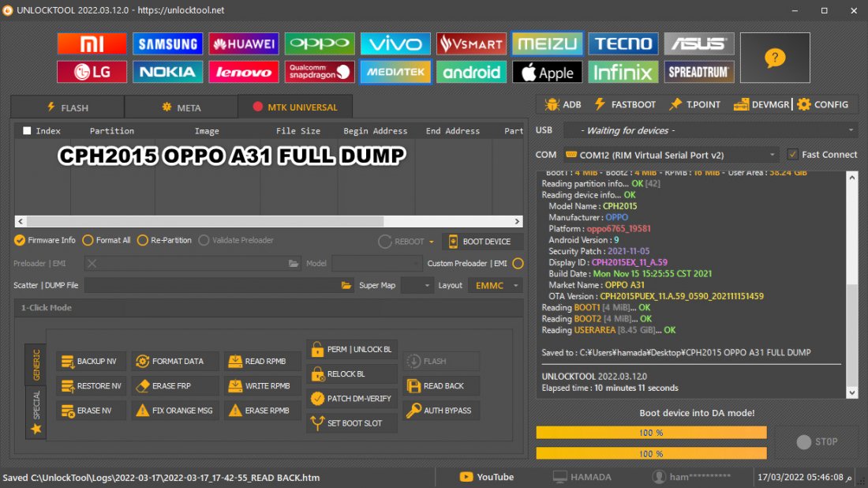
Task: Click the ERASE FRP button
Action: (174, 386)
